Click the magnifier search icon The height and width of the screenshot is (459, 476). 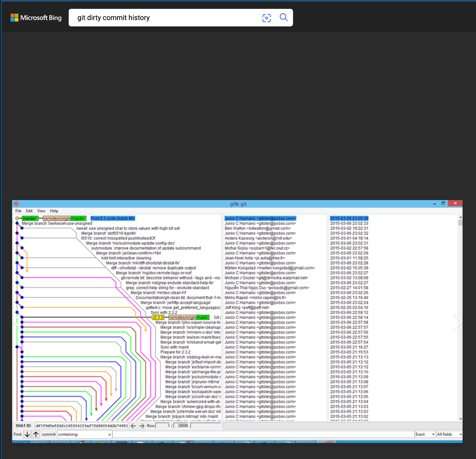click(284, 17)
